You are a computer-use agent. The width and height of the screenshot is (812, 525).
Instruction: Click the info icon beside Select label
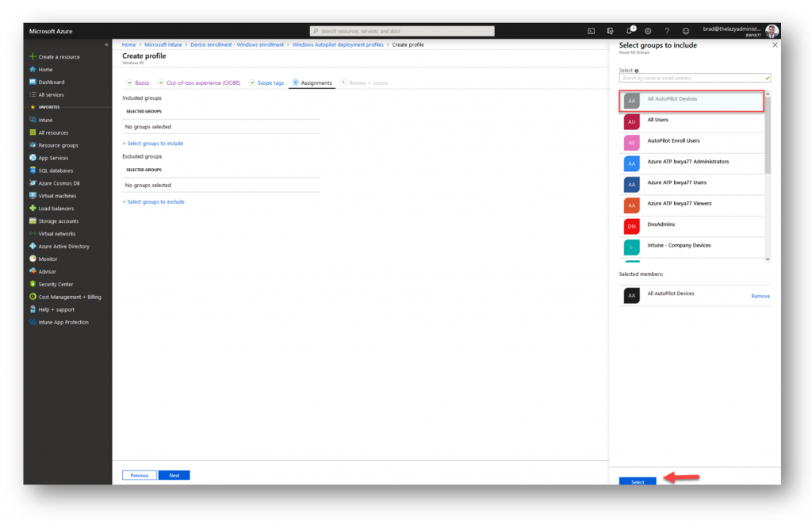637,71
